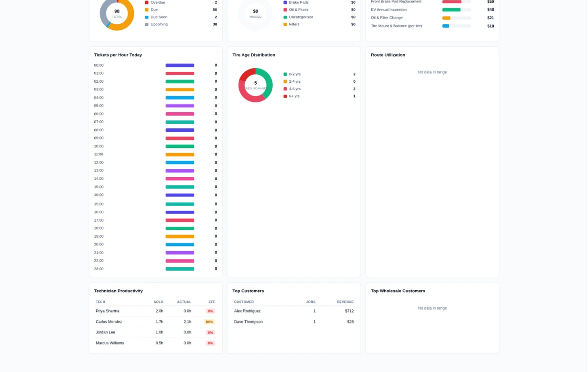Select the Carlos Mendez technician row
The image size is (588, 372).
click(155, 322)
